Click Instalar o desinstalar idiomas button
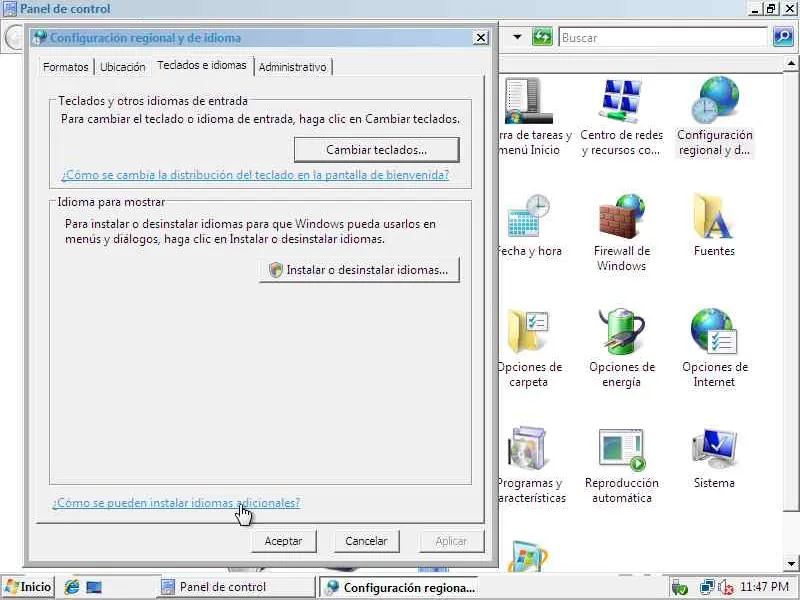The image size is (800, 600). click(x=359, y=270)
